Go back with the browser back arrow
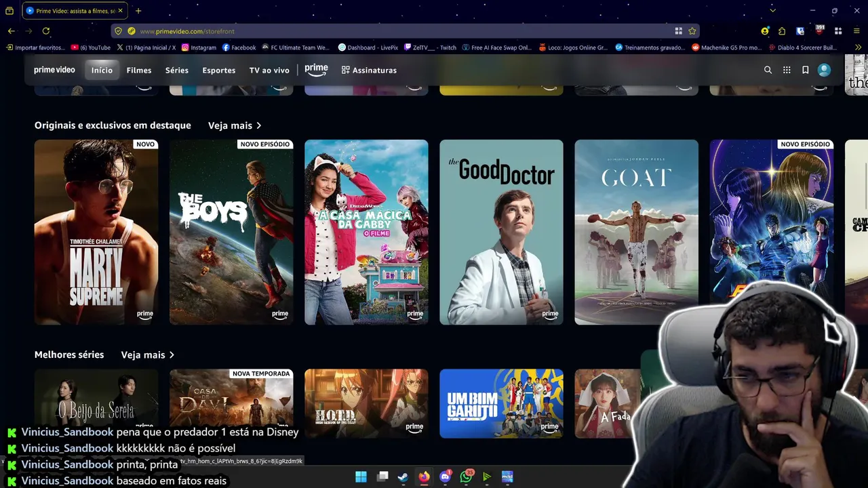The image size is (868, 488). pyautogui.click(x=11, y=31)
